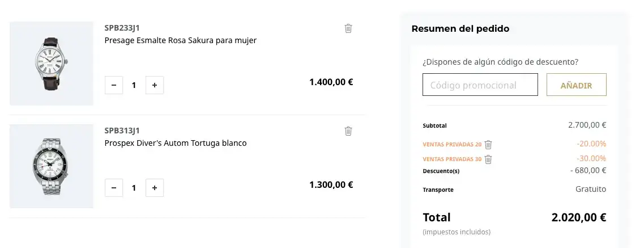644x248 pixels.
Task: Open the Prospex steel diver watch thumbnail
Action: (52, 166)
